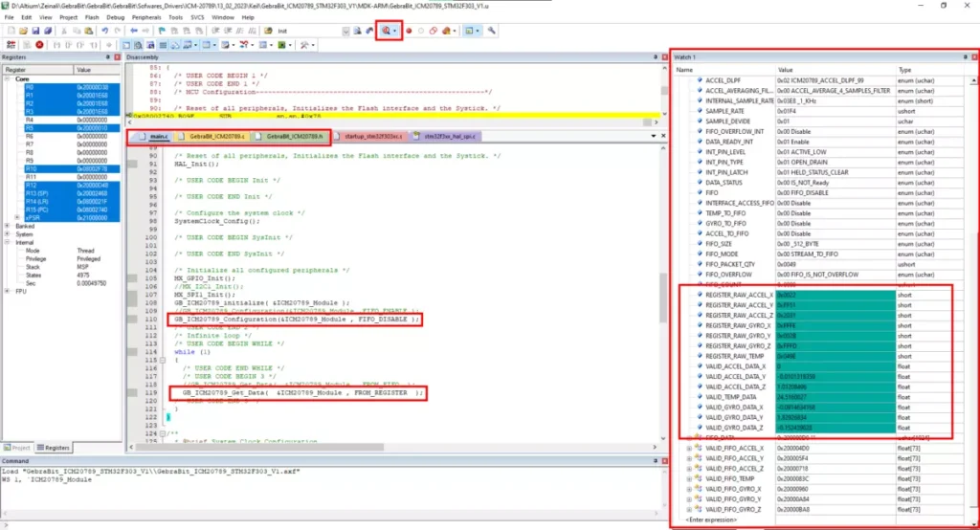Expand the System register group
The width and height of the screenshot is (980, 530).
[x=8, y=233]
